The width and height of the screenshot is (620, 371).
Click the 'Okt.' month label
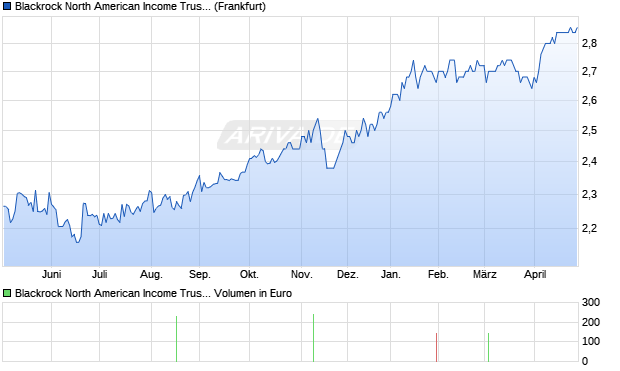(x=250, y=274)
